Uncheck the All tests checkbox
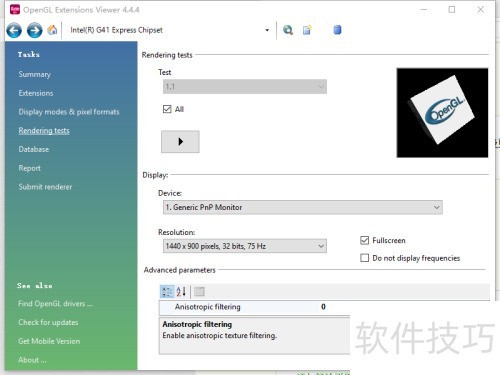The image size is (500, 375). 167,109
